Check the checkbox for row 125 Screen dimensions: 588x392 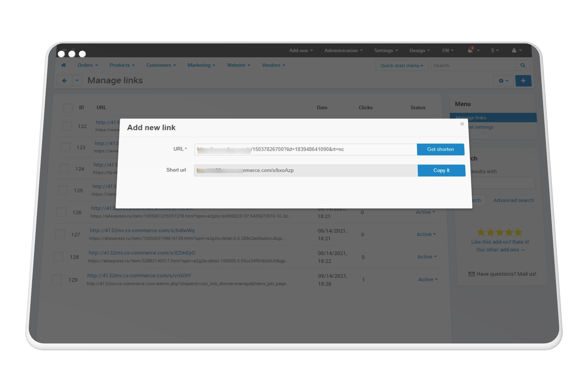[x=63, y=190]
